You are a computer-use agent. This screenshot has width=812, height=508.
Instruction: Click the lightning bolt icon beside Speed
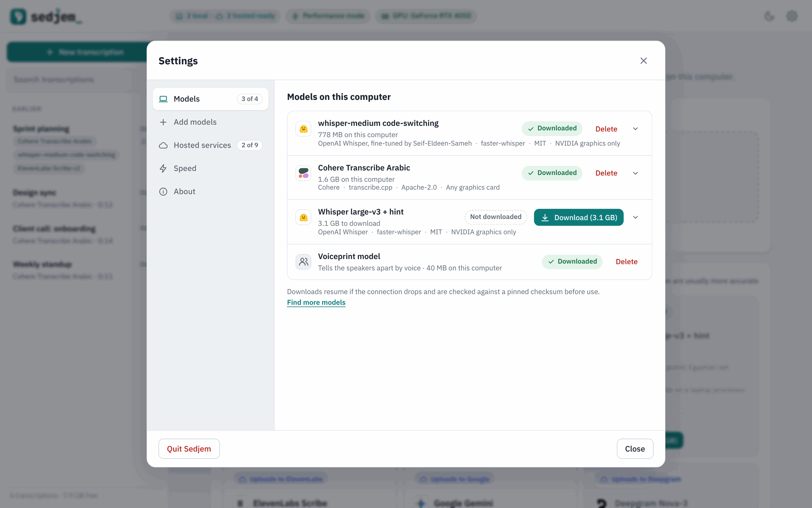click(163, 168)
